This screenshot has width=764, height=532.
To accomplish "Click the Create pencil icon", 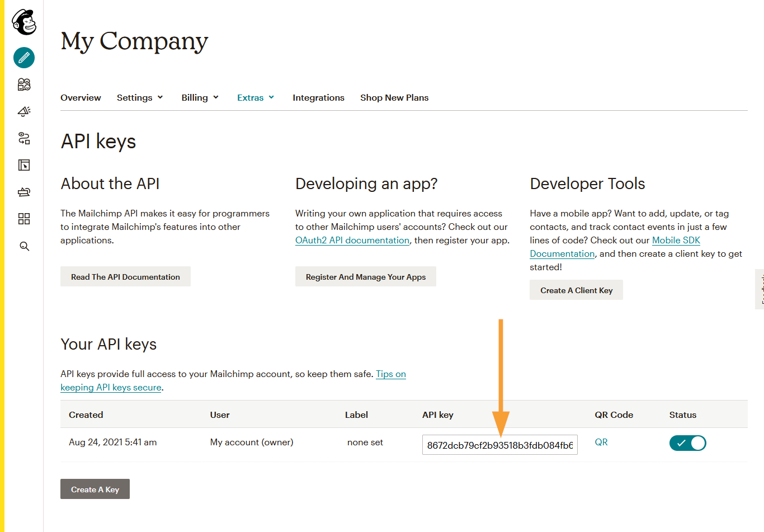I will [24, 58].
